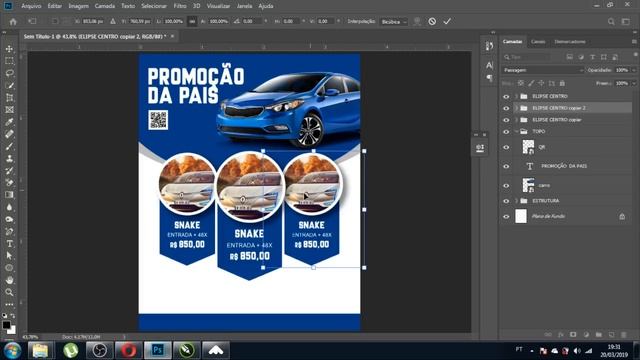Image resolution: width=640 pixels, height=360 pixels.
Task: Hide the ESTRUTURA group
Action: (x=506, y=201)
